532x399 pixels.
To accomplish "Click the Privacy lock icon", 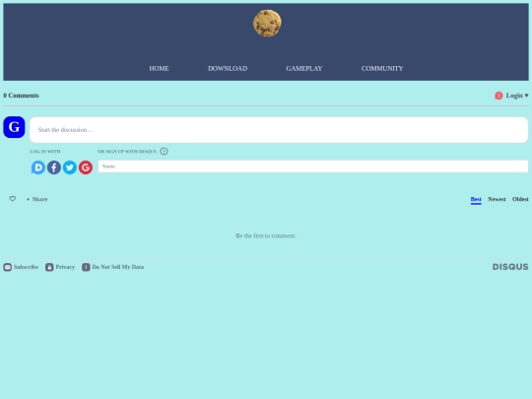I will pos(49,267).
